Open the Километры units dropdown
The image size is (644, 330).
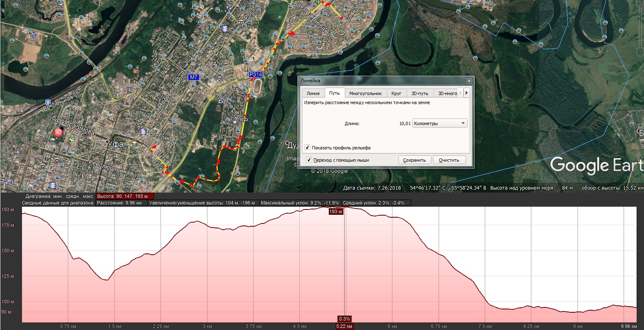(440, 123)
